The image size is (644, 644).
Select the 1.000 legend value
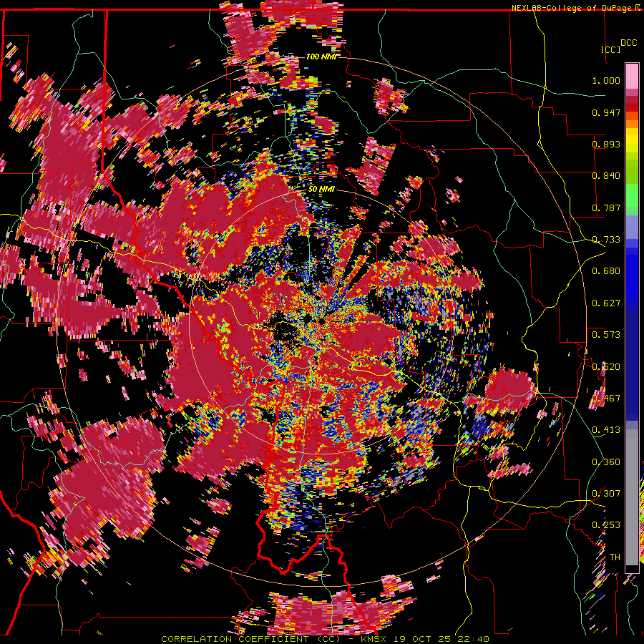tap(606, 80)
